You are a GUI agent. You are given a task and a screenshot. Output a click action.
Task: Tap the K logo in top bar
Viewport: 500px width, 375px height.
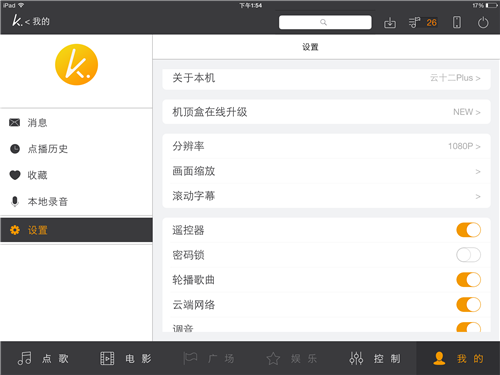click(17, 21)
